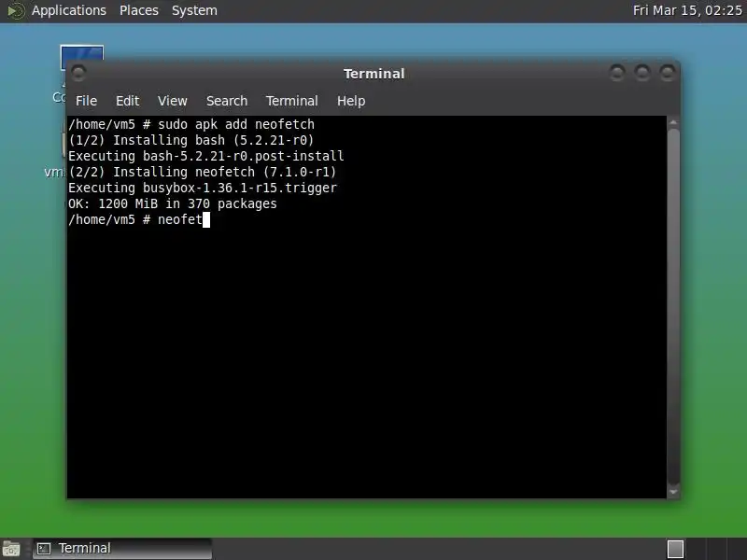Click the 'neofet' text at the current prompt
Screen dimensions: 747x560
click(180, 219)
